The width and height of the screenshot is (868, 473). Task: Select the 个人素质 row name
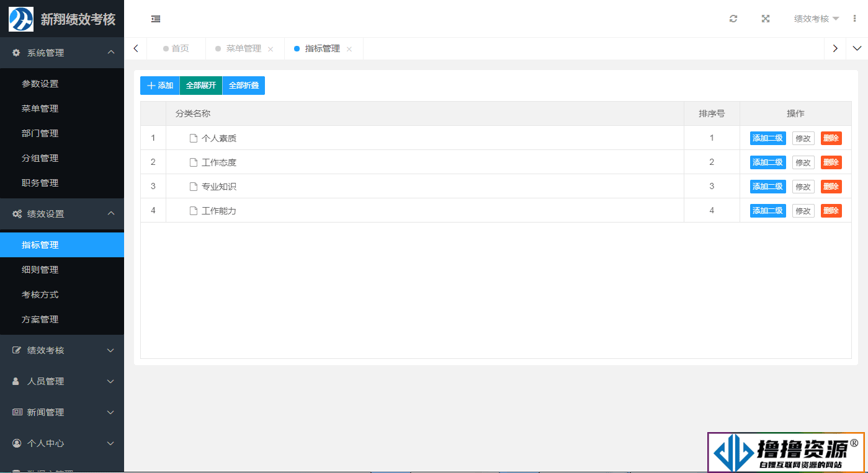pos(219,138)
